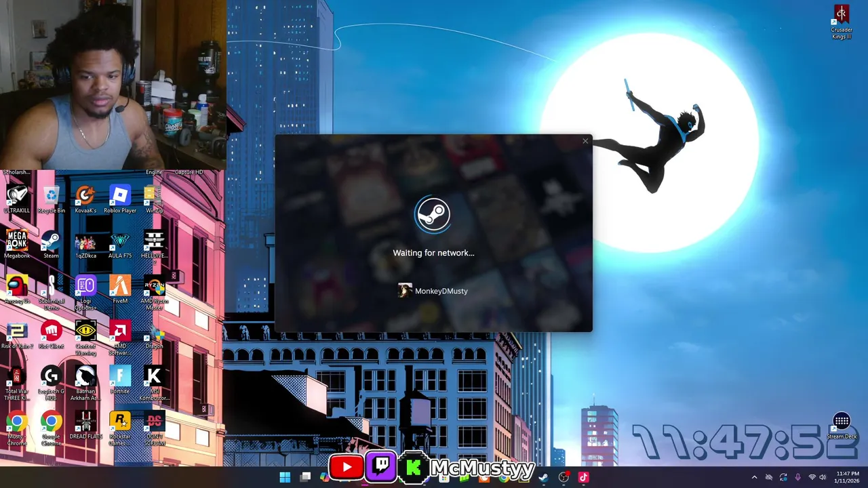The width and height of the screenshot is (868, 488).
Task: Launch the Batman Arkham Asylum shortcut
Action: tap(85, 384)
